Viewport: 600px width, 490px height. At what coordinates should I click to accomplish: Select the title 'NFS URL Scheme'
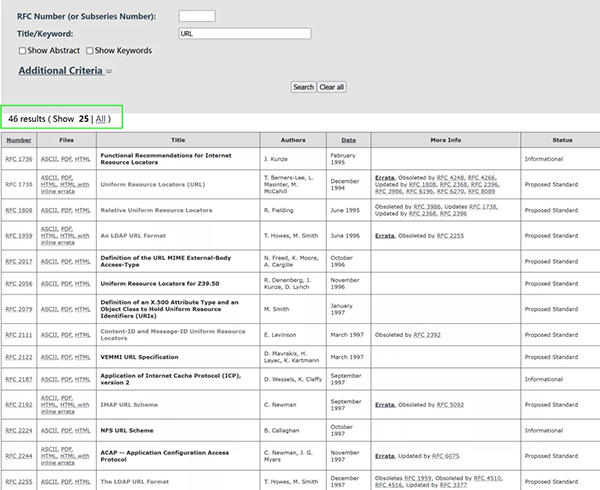127,430
